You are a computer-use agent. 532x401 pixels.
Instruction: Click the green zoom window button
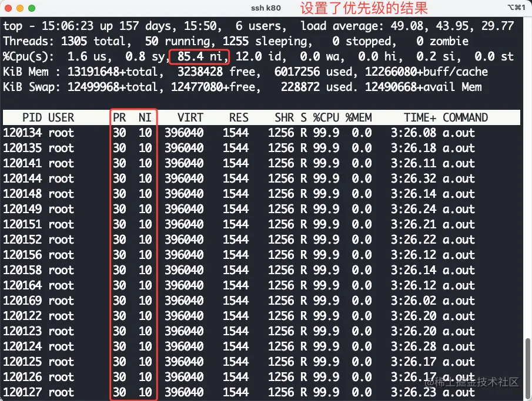[x=32, y=8]
